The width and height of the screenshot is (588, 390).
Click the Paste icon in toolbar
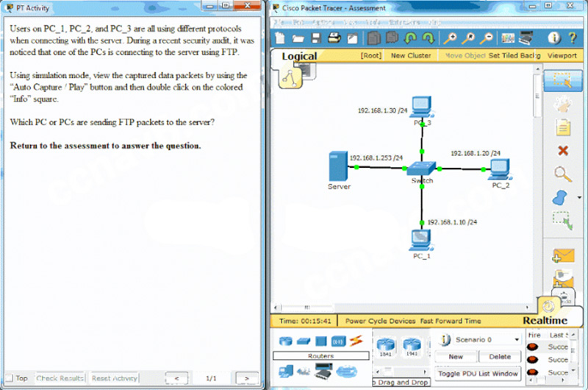tap(392, 38)
